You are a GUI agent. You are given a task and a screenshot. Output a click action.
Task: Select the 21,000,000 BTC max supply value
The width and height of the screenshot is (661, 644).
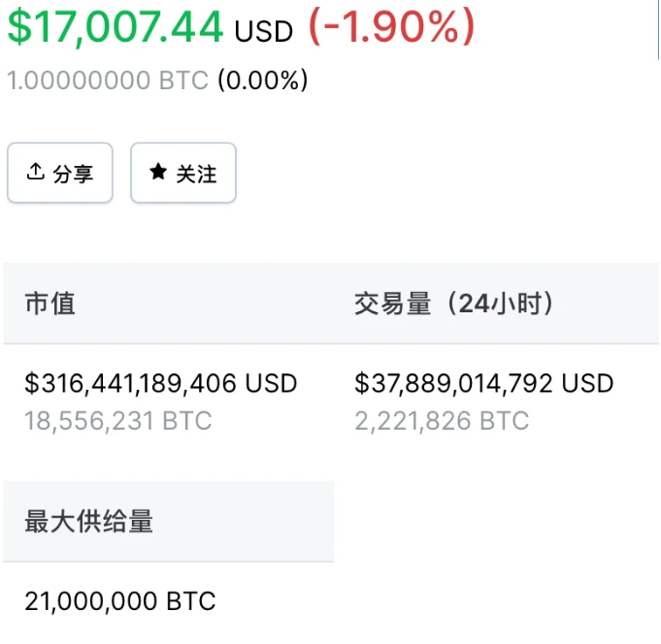point(120,600)
